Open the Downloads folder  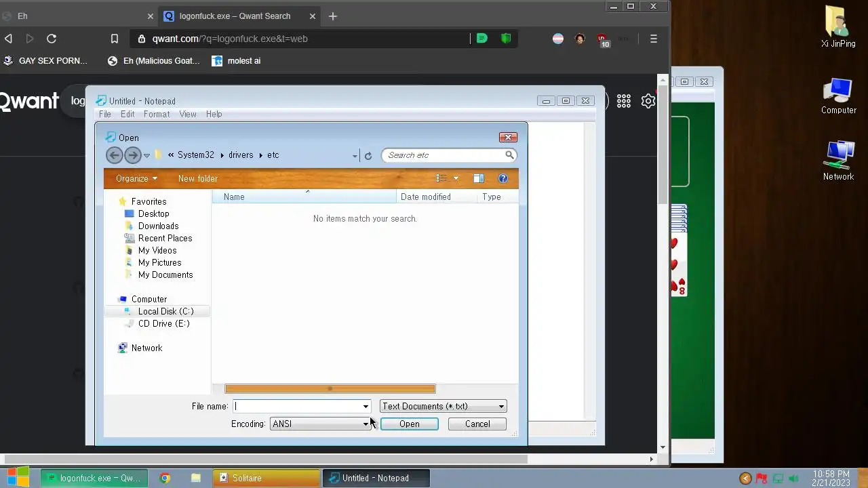[158, 226]
